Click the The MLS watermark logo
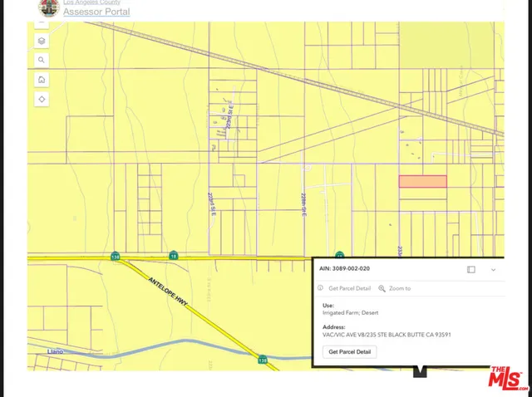The image size is (532, 397). tap(508, 379)
